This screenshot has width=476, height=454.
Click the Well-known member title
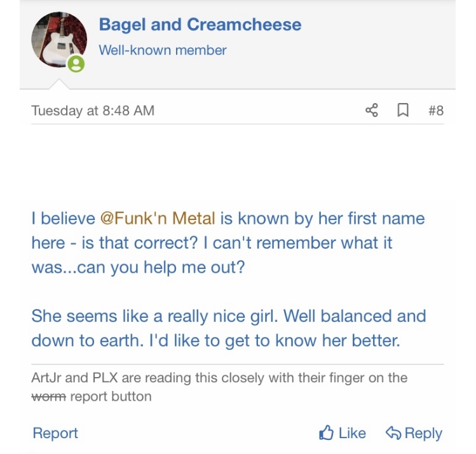pyautogui.click(x=163, y=50)
